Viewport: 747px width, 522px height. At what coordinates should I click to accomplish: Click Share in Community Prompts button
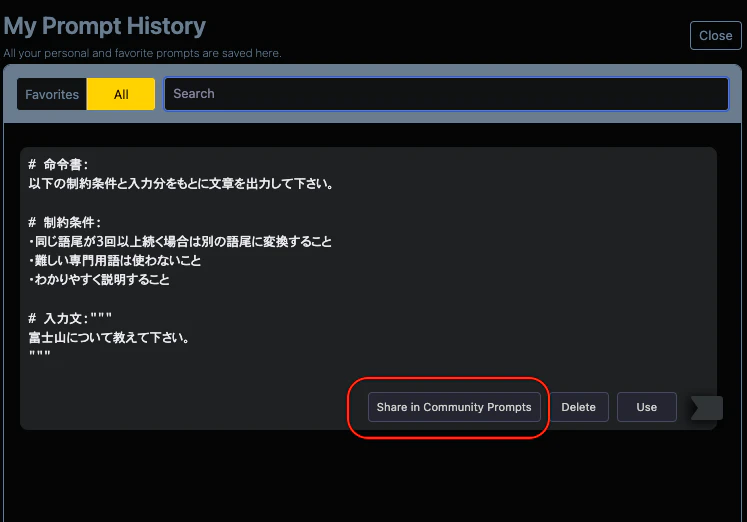[454, 407]
